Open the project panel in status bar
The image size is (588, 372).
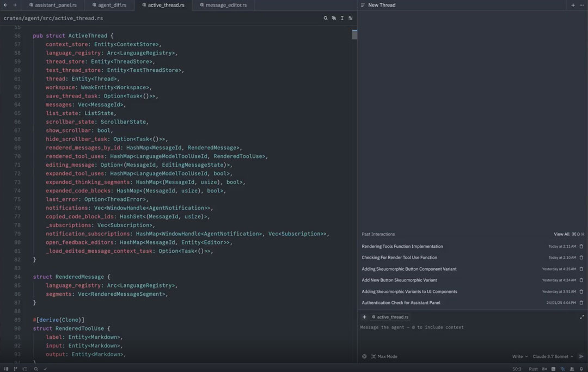pos(7,369)
